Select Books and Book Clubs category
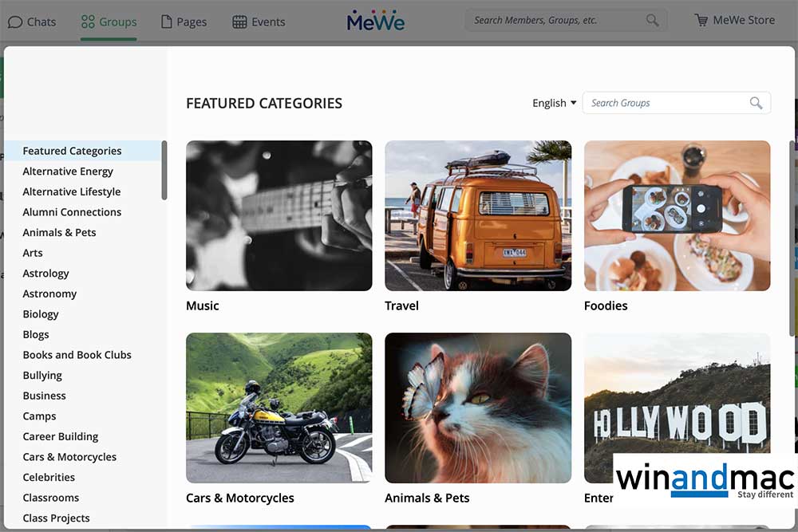Viewport: 798px width, 532px height. click(x=77, y=355)
